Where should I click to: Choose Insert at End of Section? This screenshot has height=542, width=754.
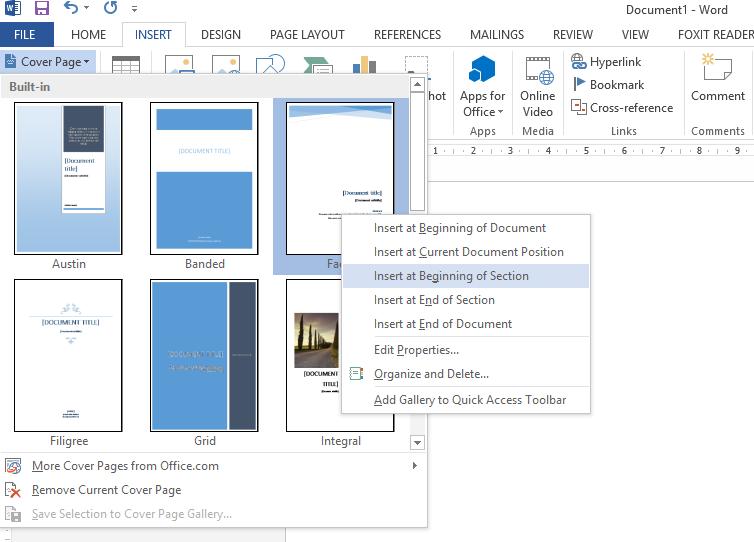point(465,300)
